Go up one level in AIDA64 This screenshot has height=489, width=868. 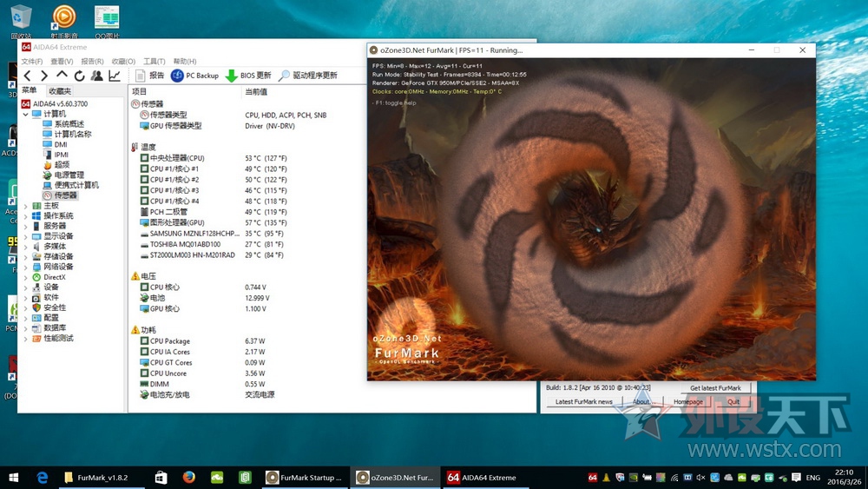point(62,75)
